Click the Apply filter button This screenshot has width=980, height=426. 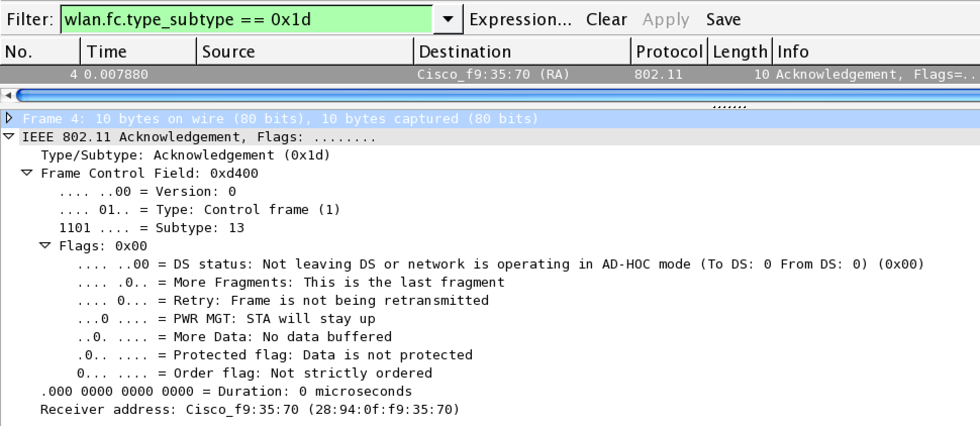tap(666, 19)
